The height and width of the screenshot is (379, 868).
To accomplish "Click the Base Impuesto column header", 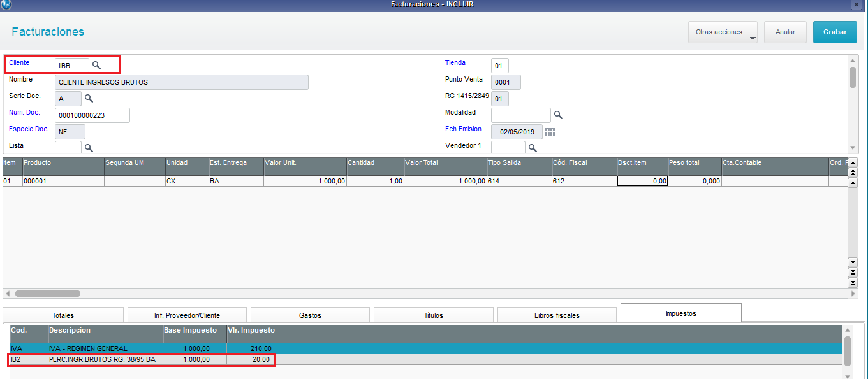I will click(x=195, y=334).
